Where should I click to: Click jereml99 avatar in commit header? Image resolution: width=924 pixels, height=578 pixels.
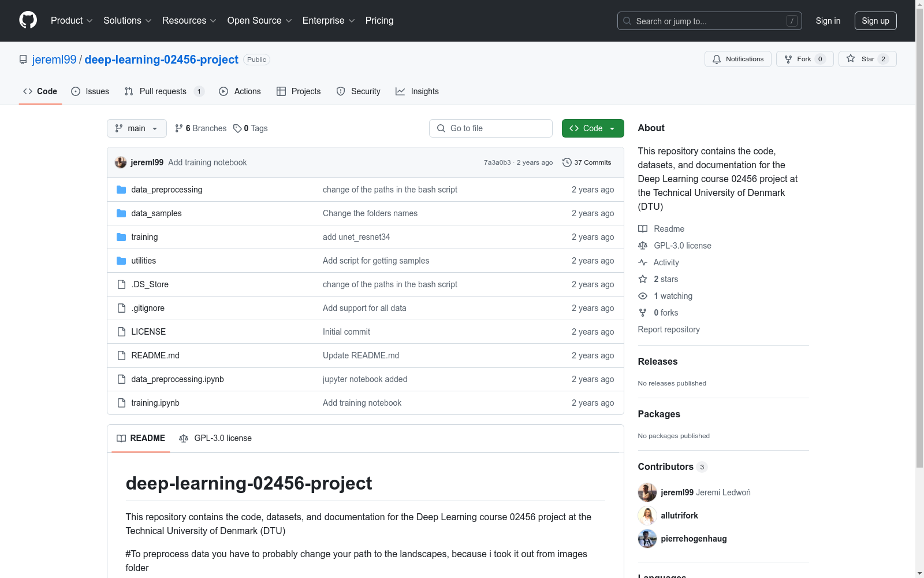(121, 162)
